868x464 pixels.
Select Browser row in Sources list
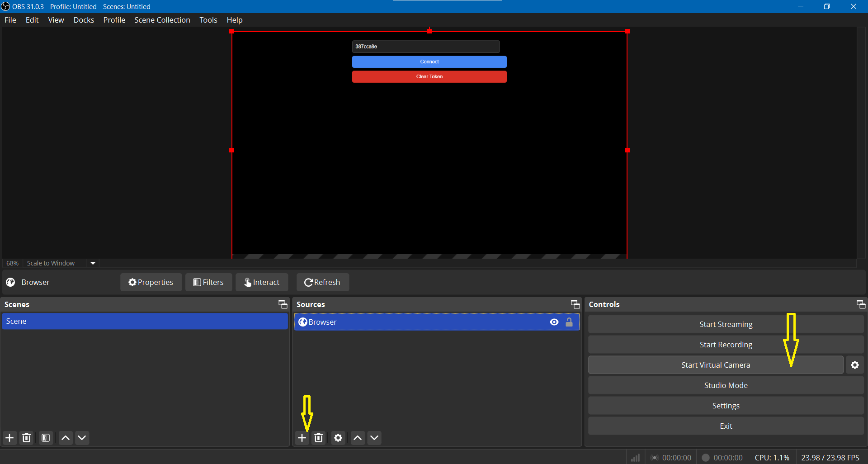(437, 322)
